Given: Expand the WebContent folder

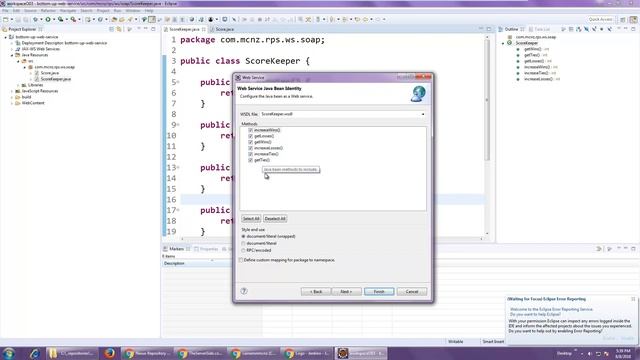Looking at the screenshot, I should point(12,103).
